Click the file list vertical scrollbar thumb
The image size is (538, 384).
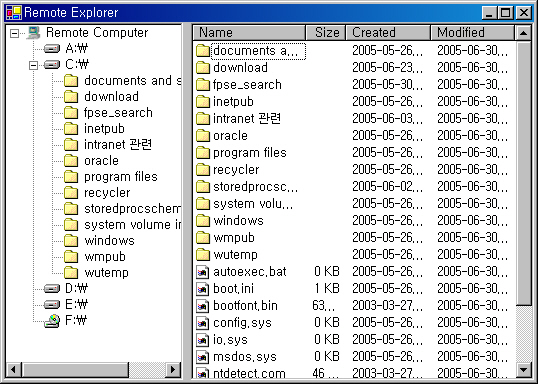point(523,173)
